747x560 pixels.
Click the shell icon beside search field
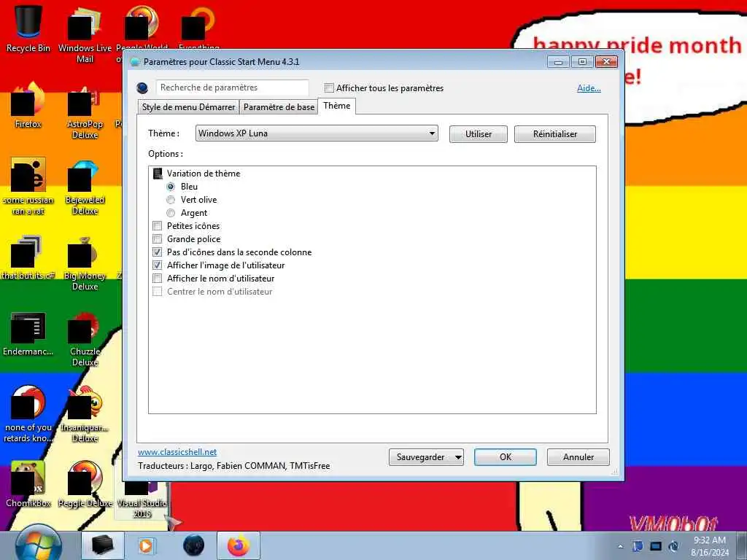pos(142,87)
